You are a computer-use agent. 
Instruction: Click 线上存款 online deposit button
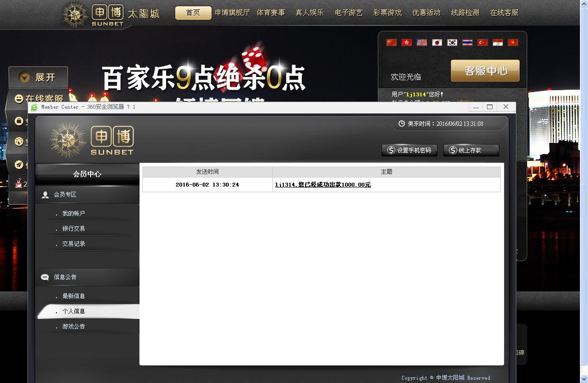pyautogui.click(x=471, y=150)
